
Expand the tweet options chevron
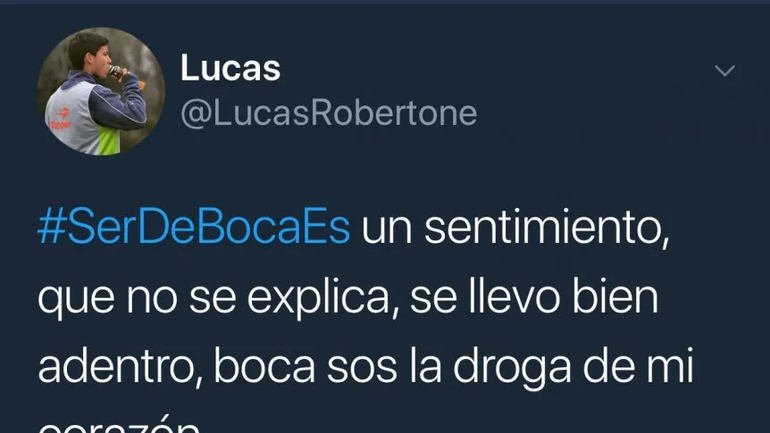coord(725,71)
